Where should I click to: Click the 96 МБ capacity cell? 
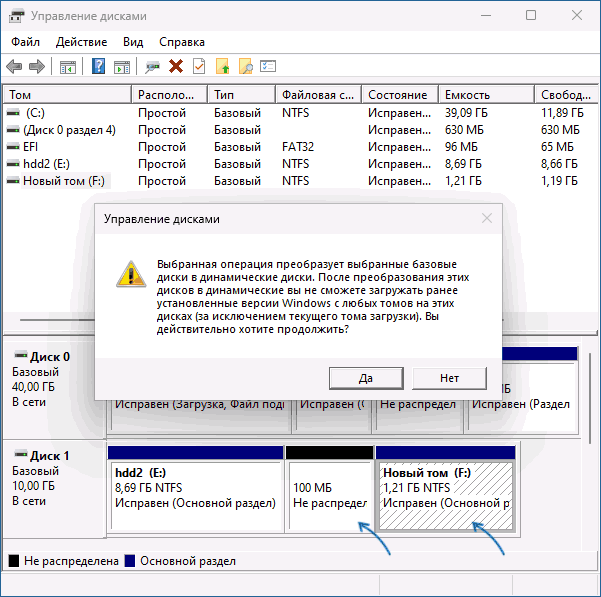(461, 147)
